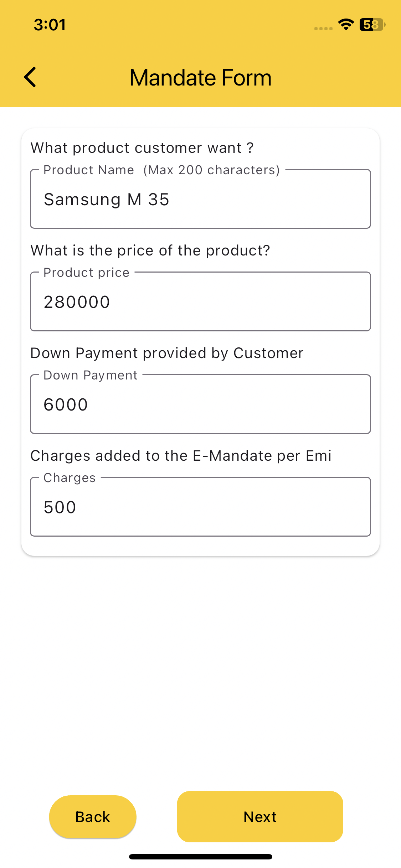Focus the Samsung M 35 product name field
This screenshot has width=401, height=868.
pyautogui.click(x=200, y=200)
